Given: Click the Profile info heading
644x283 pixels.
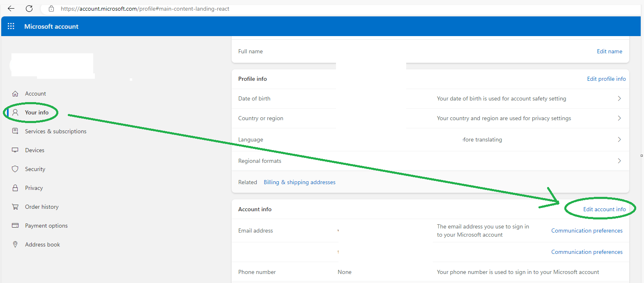Looking at the screenshot, I should (253, 79).
